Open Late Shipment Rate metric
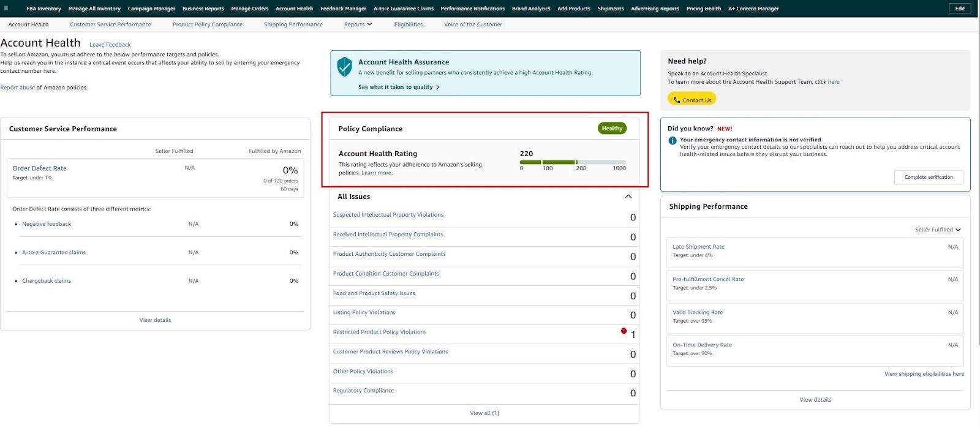Viewport: 980px width, 428px height. [x=698, y=247]
